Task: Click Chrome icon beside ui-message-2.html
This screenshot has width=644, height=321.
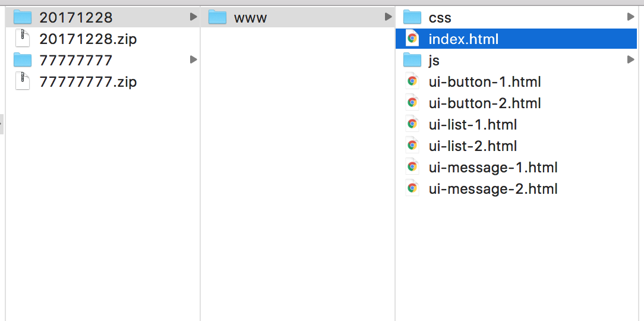Action: [x=412, y=188]
